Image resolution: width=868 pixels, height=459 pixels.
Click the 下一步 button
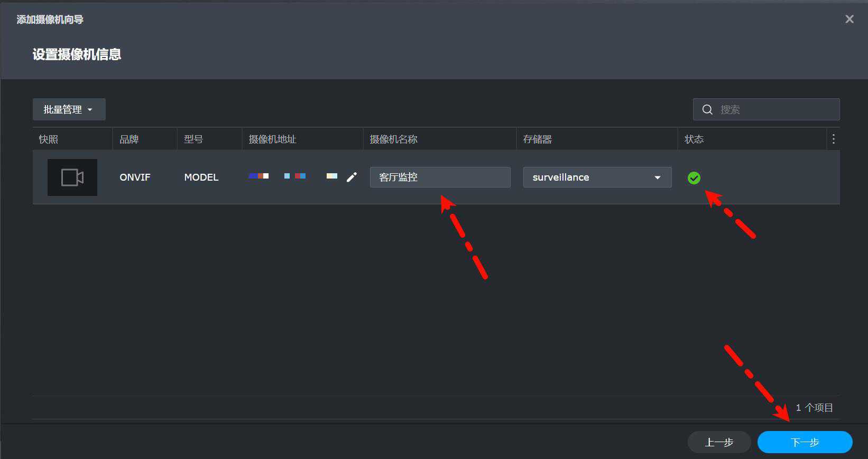(x=804, y=442)
